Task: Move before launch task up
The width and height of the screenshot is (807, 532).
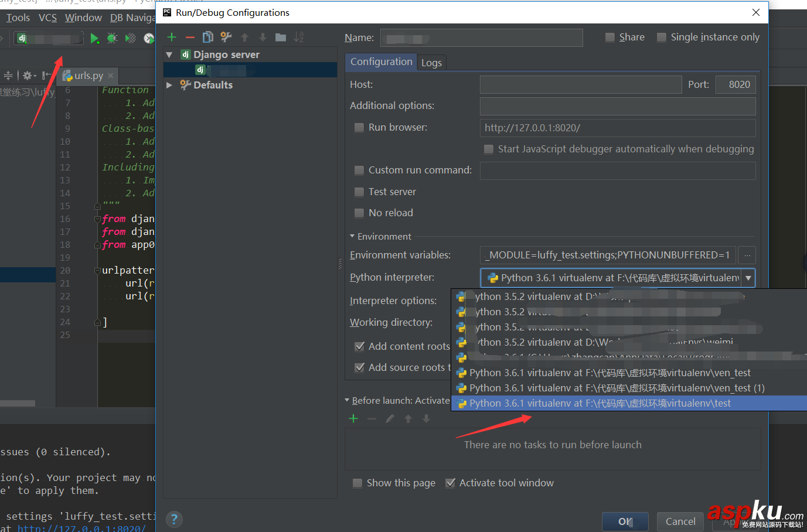Action: pos(408,418)
